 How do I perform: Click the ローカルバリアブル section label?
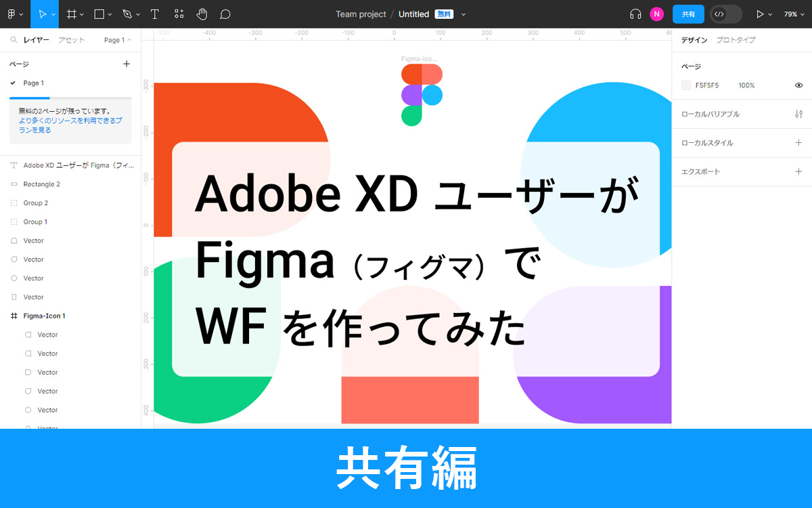tap(710, 114)
